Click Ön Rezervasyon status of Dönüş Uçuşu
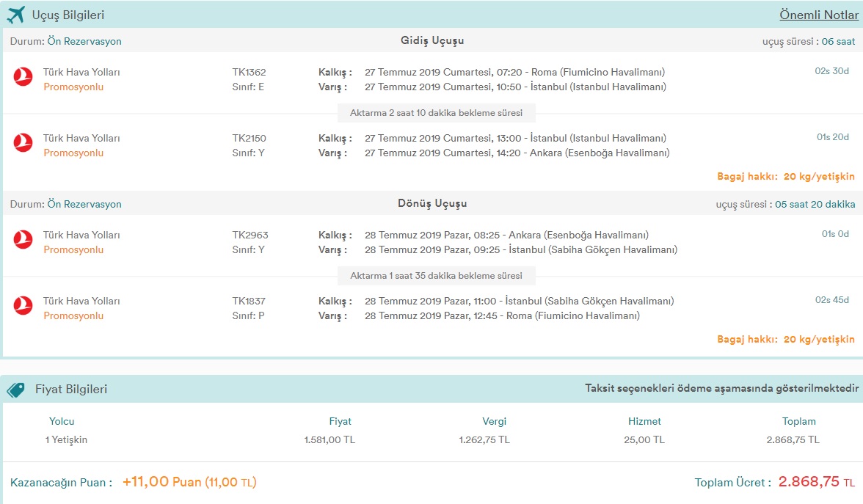Viewport: 863px width, 504px height. [84, 204]
